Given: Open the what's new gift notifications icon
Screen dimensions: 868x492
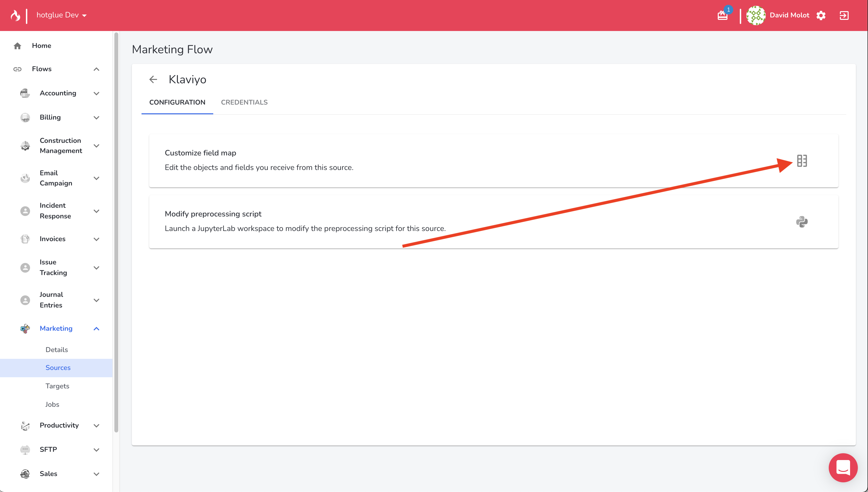Looking at the screenshot, I should (x=722, y=15).
